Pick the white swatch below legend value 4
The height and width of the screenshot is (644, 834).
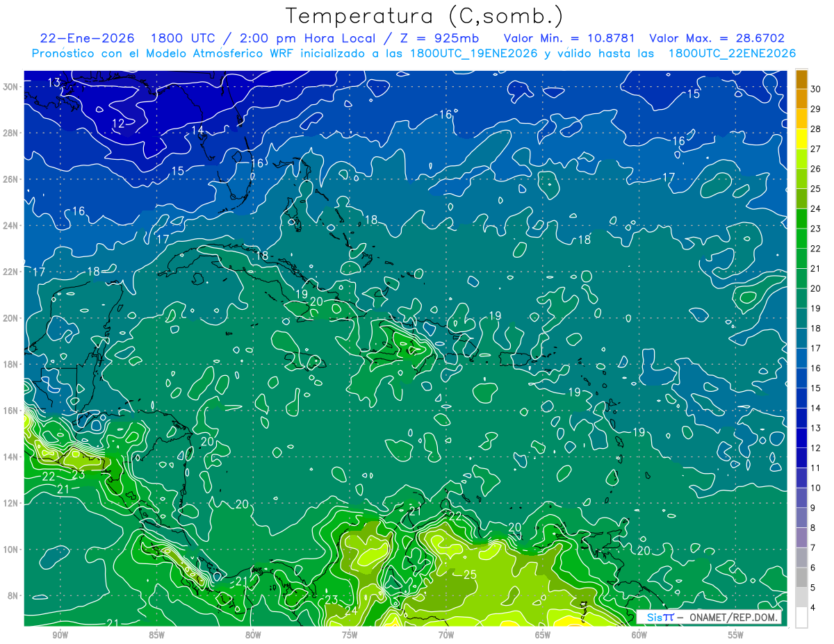(x=801, y=618)
